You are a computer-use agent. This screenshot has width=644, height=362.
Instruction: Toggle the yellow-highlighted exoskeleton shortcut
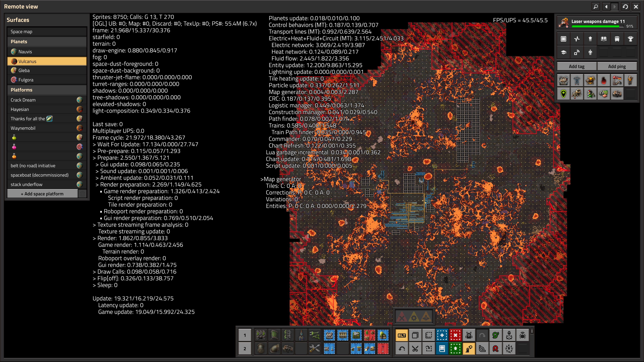coord(469,349)
